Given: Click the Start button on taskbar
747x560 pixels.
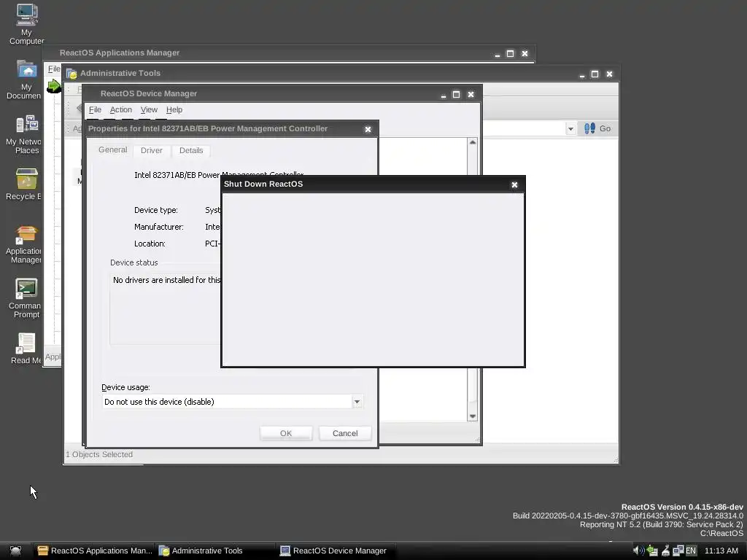Looking at the screenshot, I should coord(16,551).
